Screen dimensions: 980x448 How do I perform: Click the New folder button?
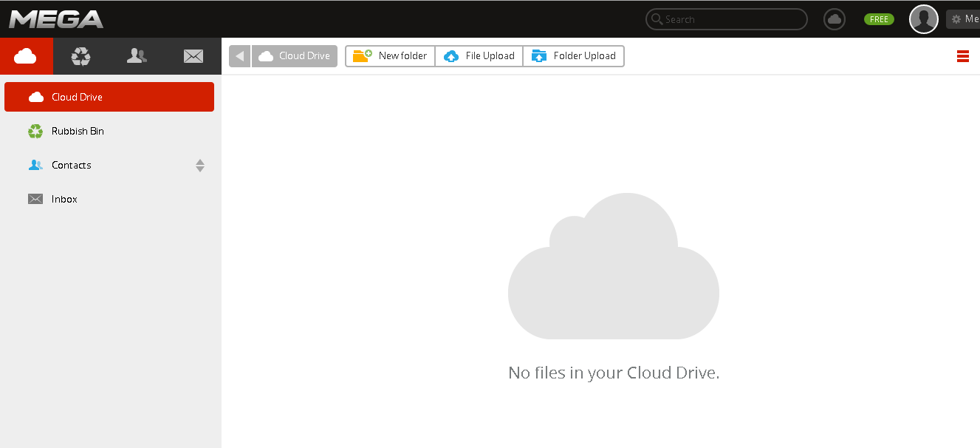click(390, 55)
